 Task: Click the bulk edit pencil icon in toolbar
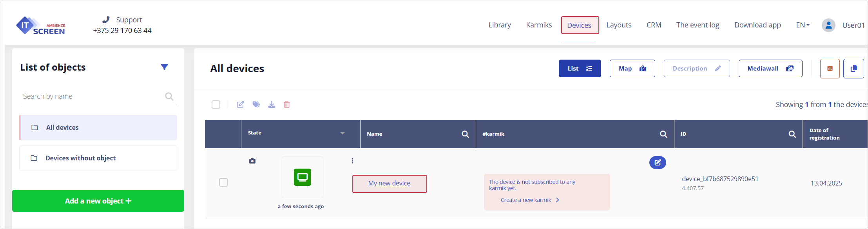click(x=241, y=104)
